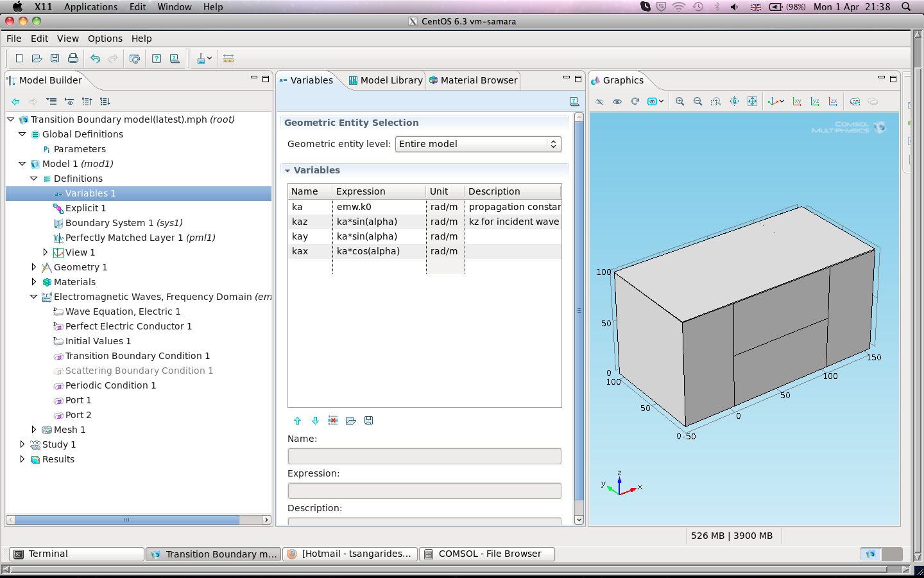Print using the printer toolbar icon

click(x=73, y=58)
